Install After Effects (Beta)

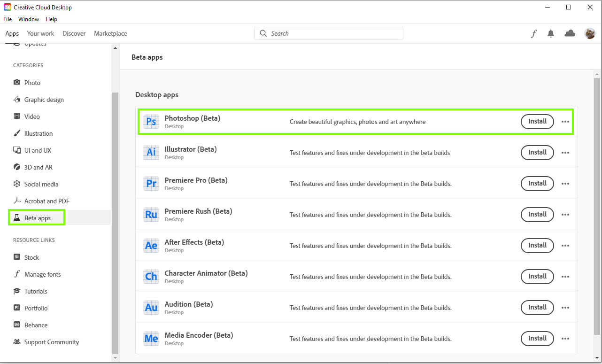(537, 246)
